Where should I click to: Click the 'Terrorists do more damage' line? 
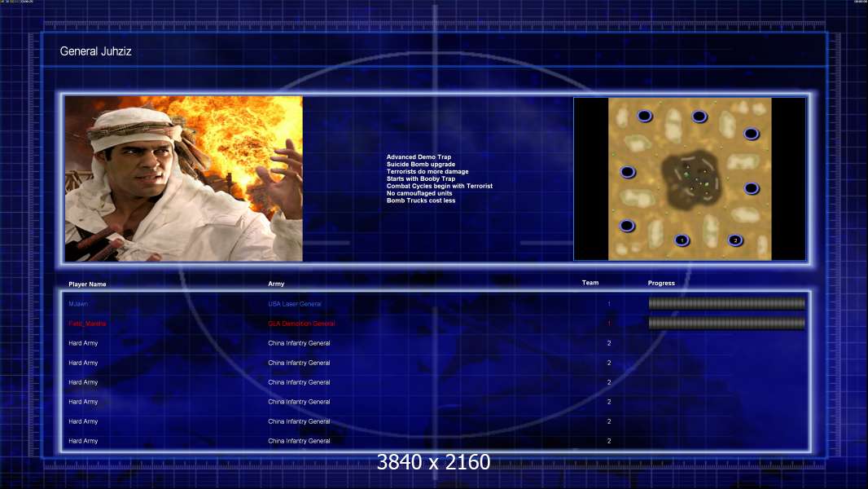point(427,172)
